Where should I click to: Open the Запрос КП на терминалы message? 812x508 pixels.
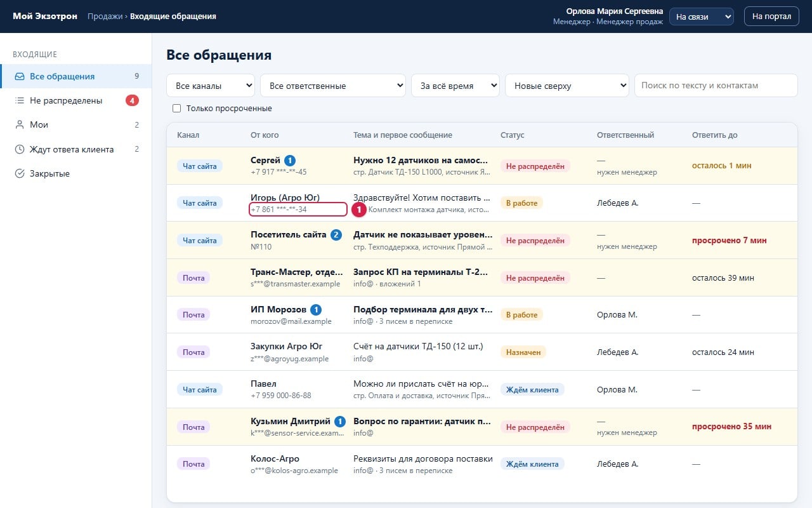421,272
